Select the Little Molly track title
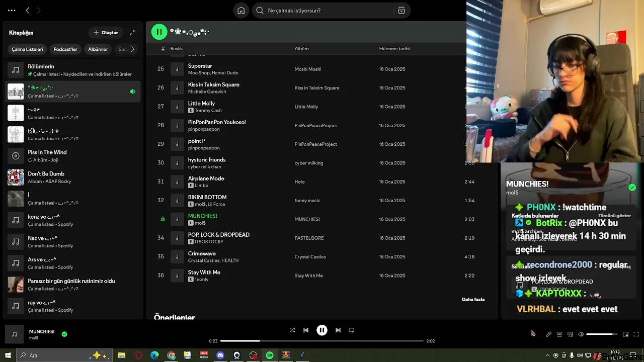This screenshot has width=644, height=362. pyautogui.click(x=201, y=104)
